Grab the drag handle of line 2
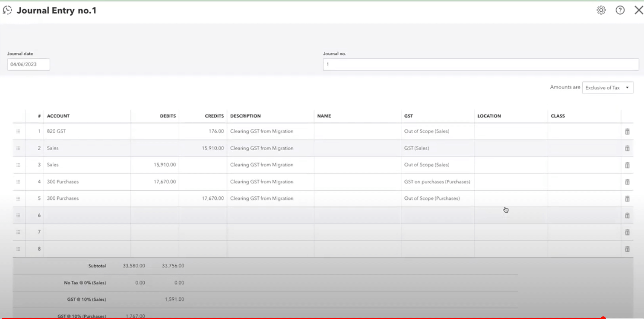The width and height of the screenshot is (644, 319). [18, 148]
